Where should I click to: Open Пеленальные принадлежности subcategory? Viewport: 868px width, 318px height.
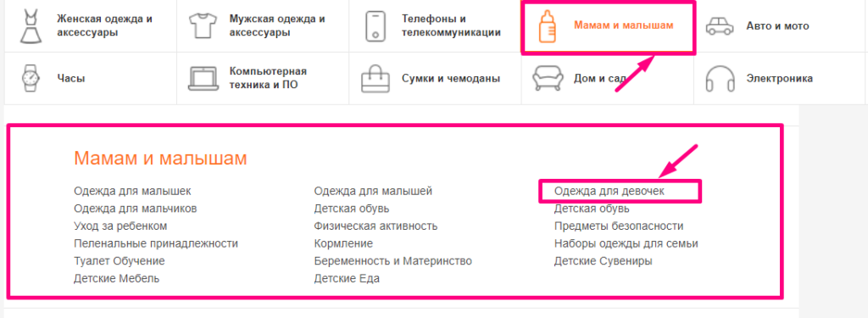(x=156, y=243)
